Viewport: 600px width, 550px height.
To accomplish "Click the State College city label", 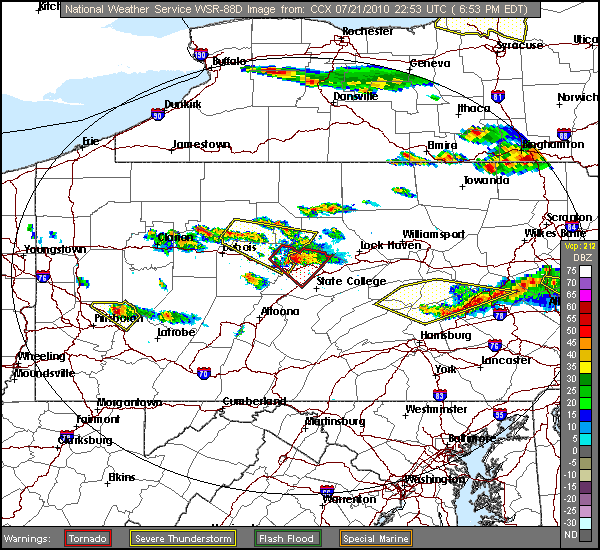I will 351,282.
